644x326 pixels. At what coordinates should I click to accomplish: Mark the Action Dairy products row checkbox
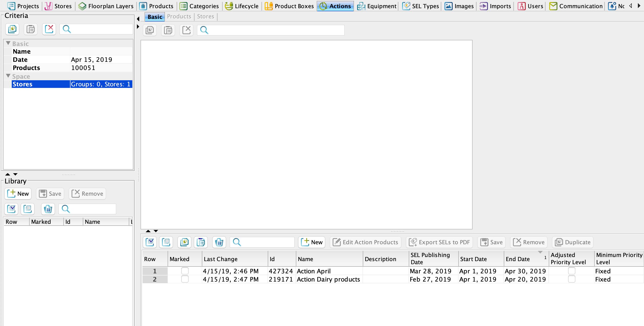(185, 279)
